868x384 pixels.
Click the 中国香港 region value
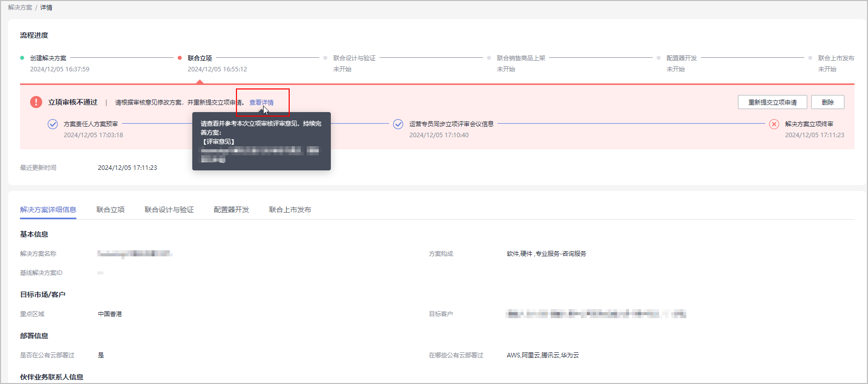click(110, 314)
